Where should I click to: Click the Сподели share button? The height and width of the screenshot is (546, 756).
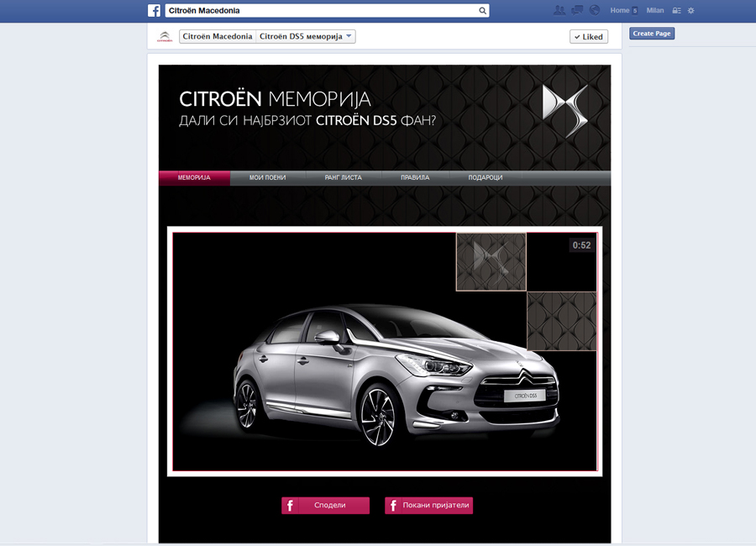click(325, 505)
